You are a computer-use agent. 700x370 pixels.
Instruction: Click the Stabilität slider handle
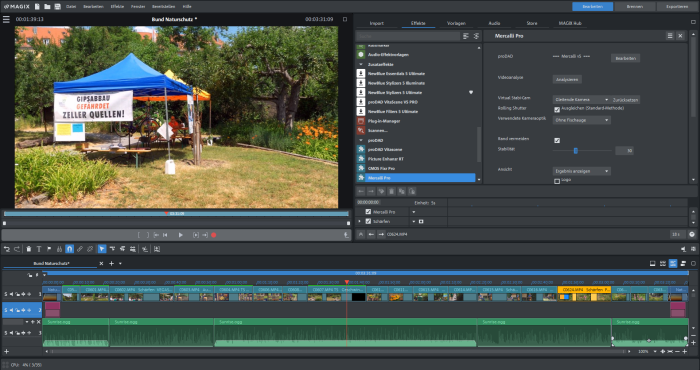(x=575, y=151)
